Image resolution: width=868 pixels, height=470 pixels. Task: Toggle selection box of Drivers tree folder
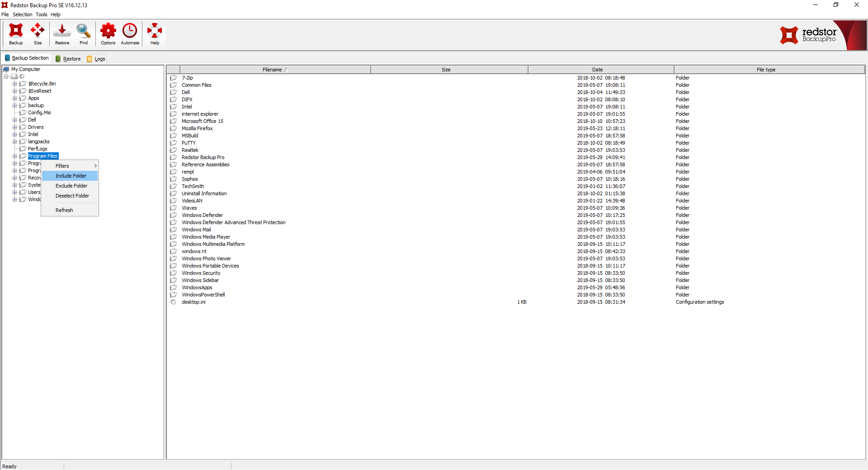click(23, 127)
